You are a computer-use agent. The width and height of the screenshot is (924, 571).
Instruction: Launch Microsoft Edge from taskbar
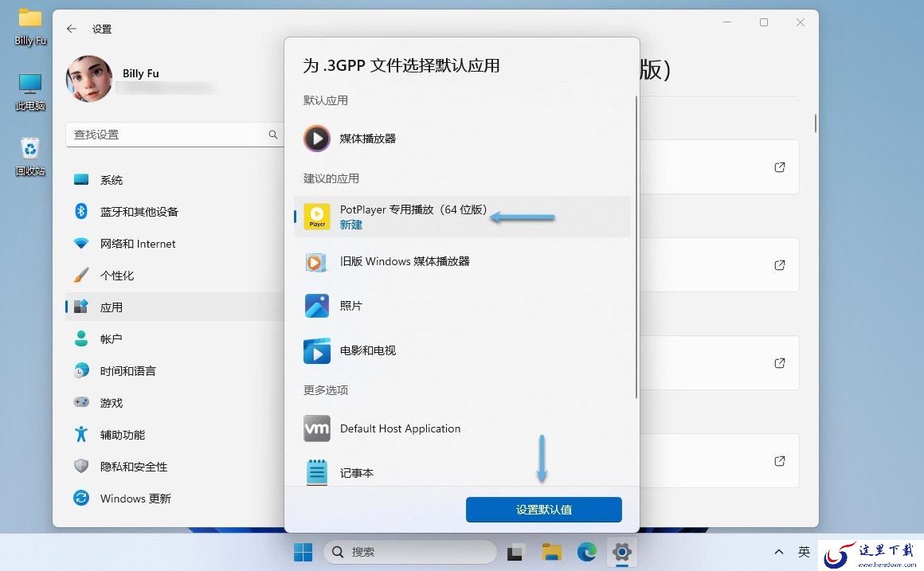click(x=586, y=552)
